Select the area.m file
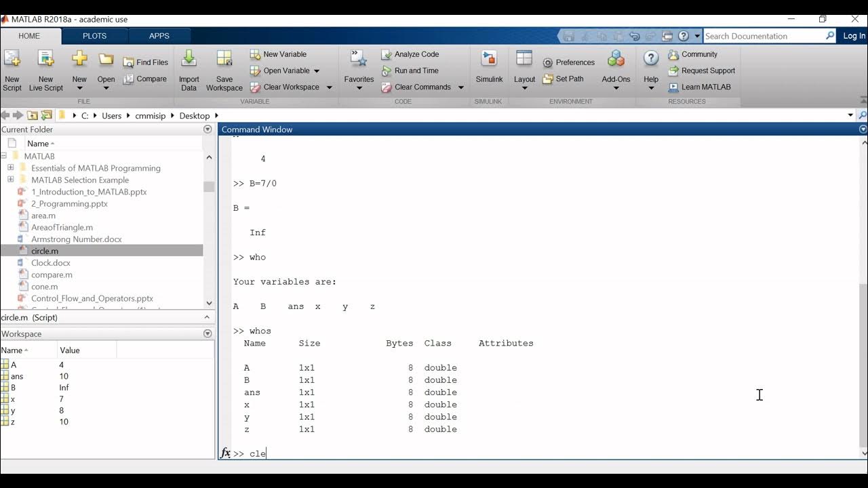Image resolution: width=868 pixels, height=488 pixels. click(43, 216)
